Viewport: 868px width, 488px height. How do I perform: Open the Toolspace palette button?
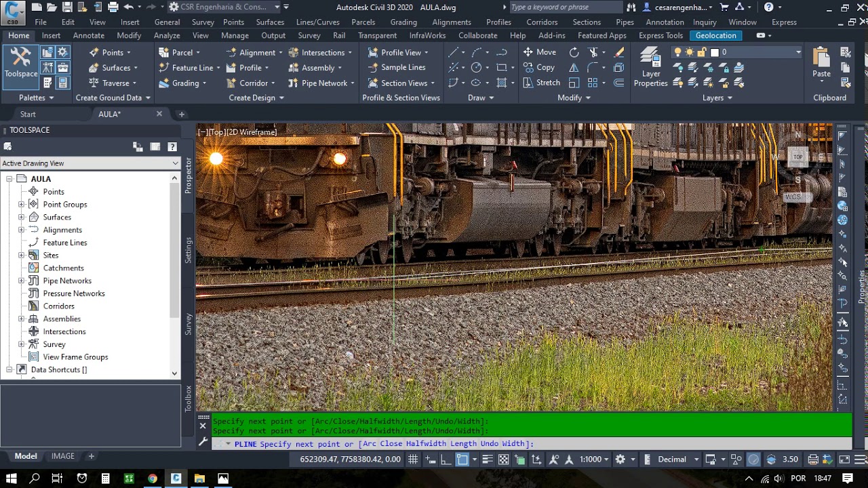coord(20,66)
